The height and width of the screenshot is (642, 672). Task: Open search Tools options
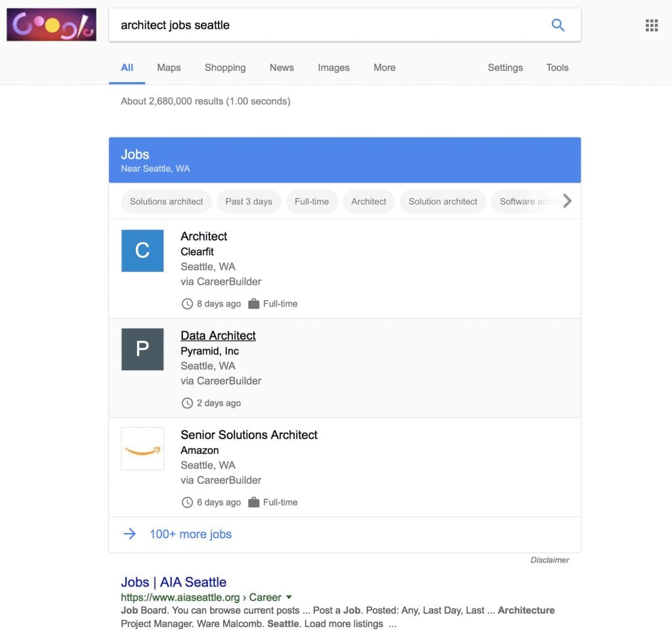coord(557,68)
